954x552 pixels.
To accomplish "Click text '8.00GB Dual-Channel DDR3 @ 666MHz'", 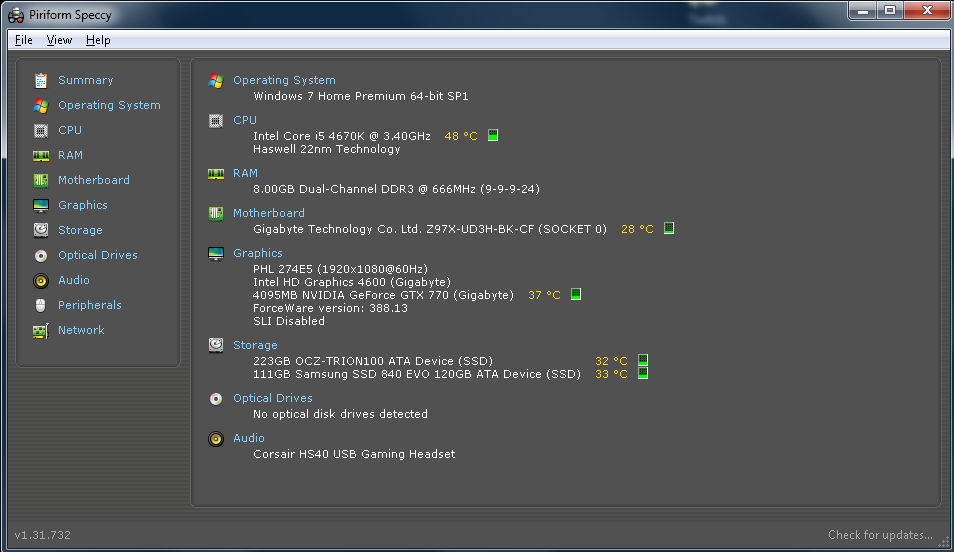I will 364,189.
